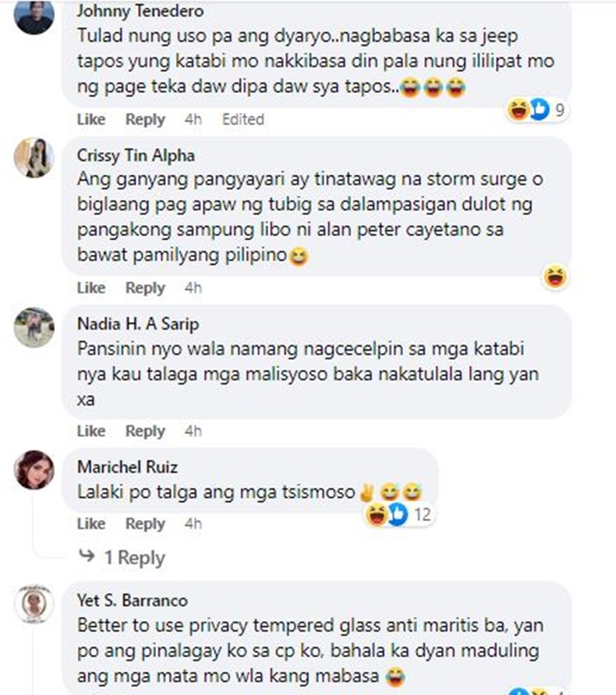Image resolution: width=616 pixels, height=695 pixels.
Task: View Nadia H. A Sarip's profile photo
Action: (34, 327)
